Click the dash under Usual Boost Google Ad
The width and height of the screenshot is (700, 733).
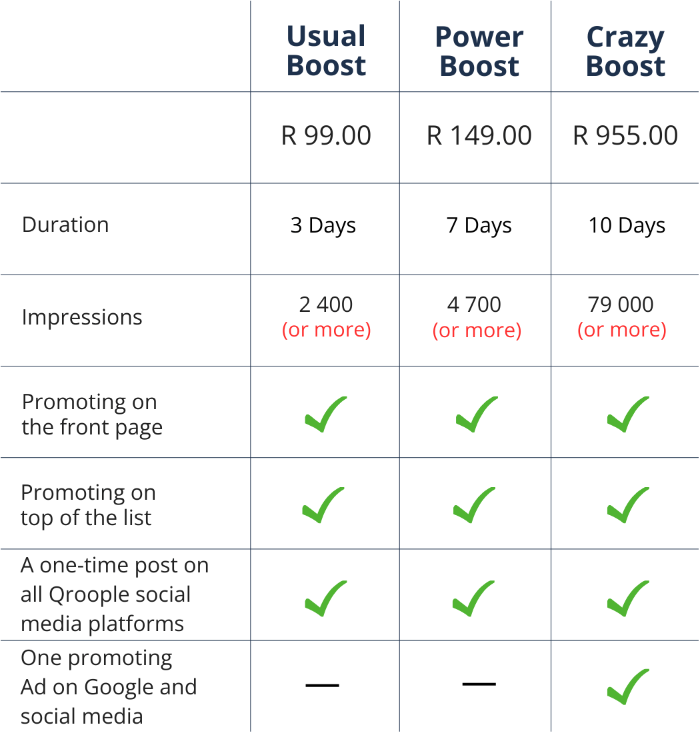(322, 685)
